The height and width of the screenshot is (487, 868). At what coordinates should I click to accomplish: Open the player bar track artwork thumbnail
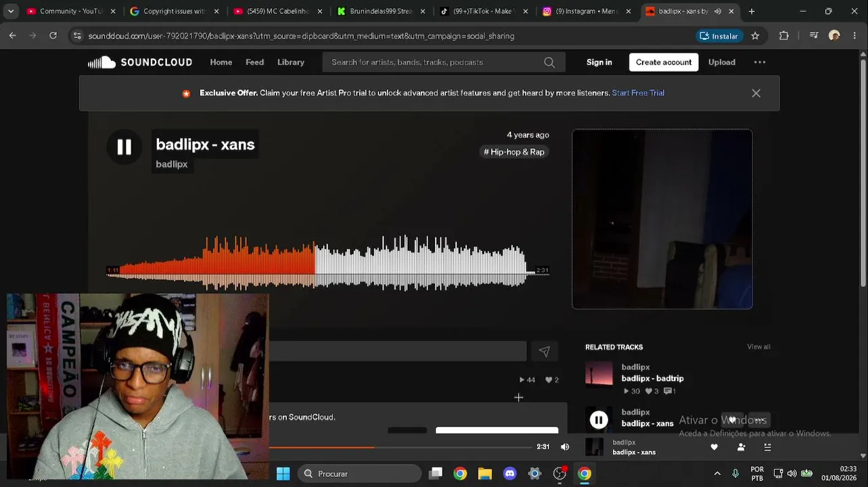[594, 447]
